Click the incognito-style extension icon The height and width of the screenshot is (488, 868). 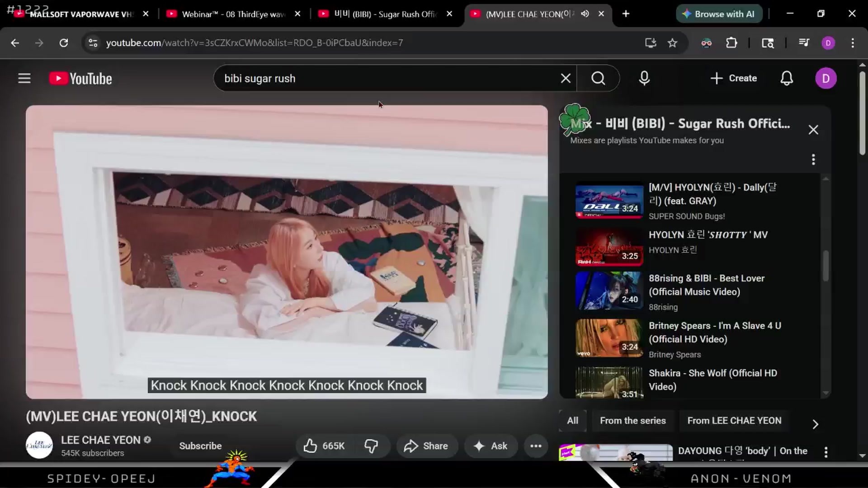706,43
